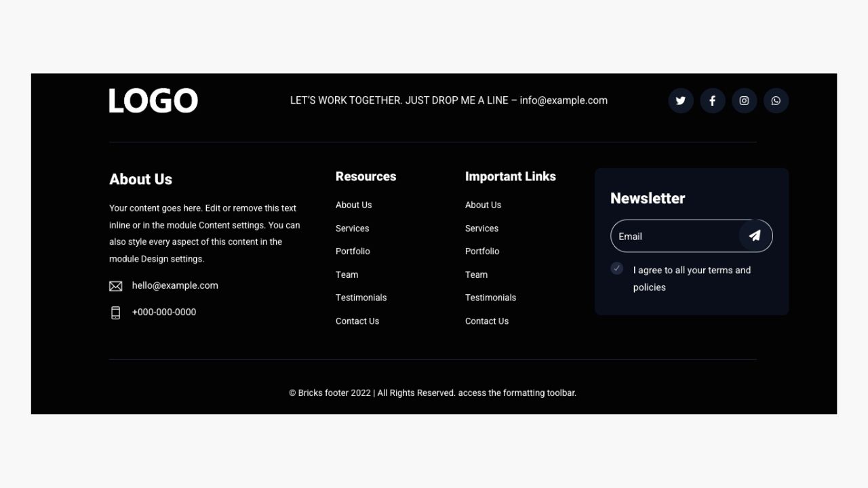Click Contact Us under Important Links
868x488 pixels.
(486, 321)
